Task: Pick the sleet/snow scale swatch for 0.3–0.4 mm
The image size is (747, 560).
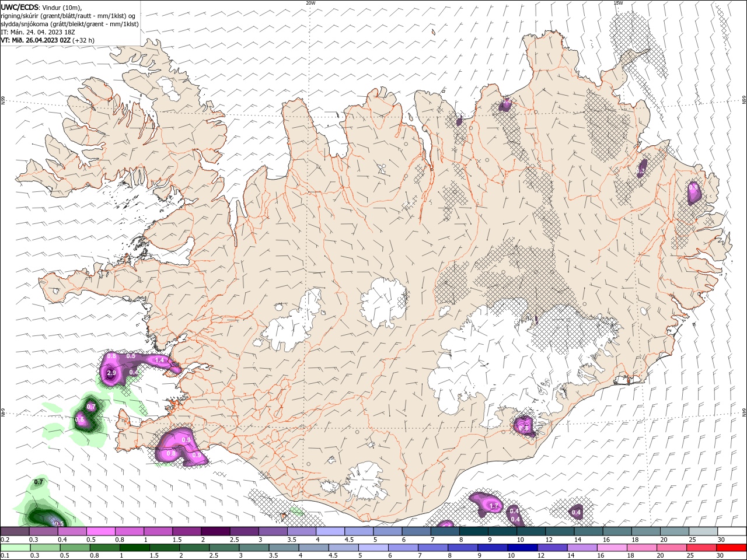Action: click(44, 531)
